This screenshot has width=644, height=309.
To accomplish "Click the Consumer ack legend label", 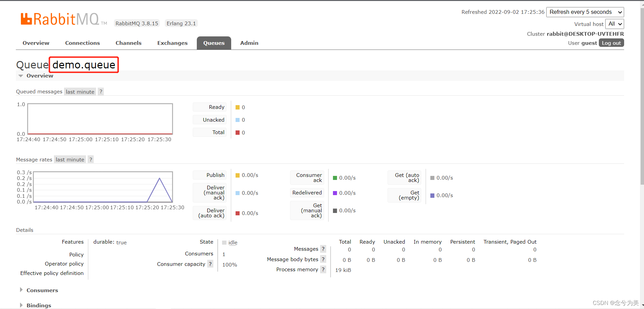I will (307, 178).
